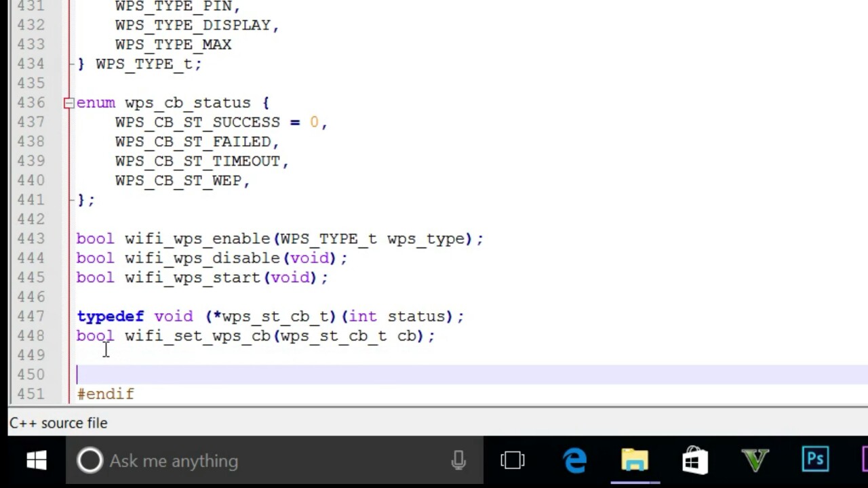Launch Microsoft Edge from the taskbar
Image resolution: width=868 pixels, height=488 pixels.
point(575,461)
